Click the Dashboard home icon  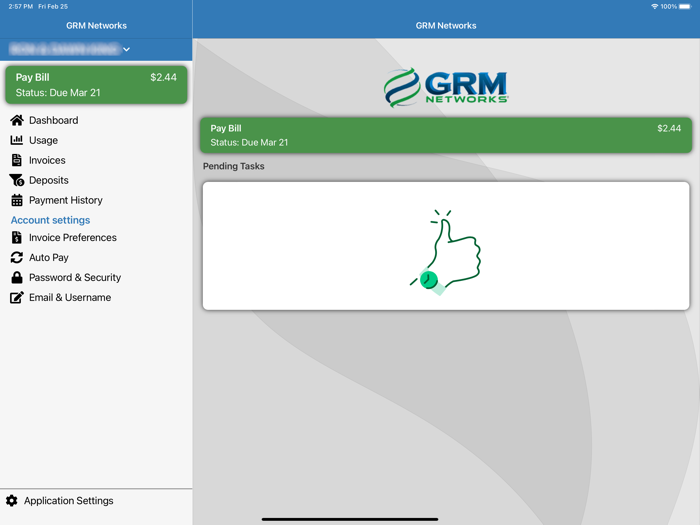coord(17,120)
